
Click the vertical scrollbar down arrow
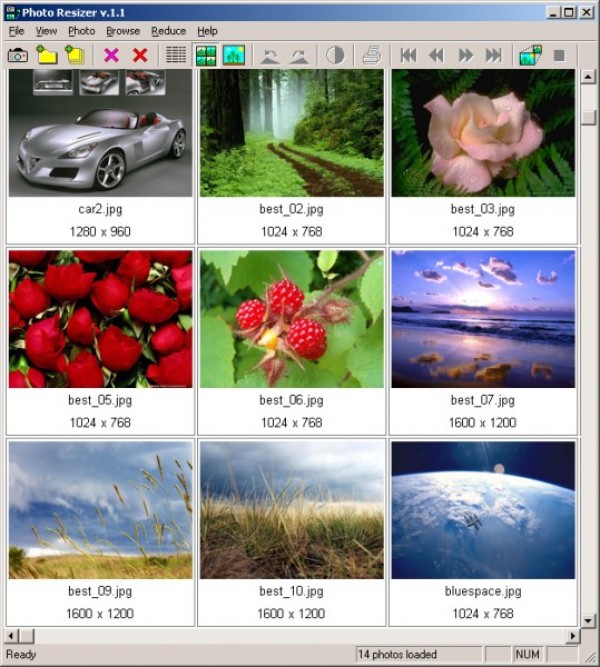[x=588, y=617]
